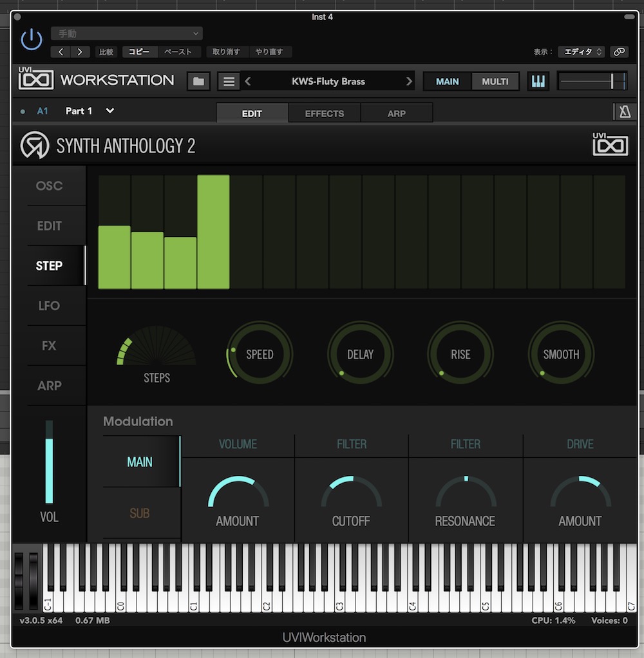This screenshot has width=644, height=658.
Task: Click the hamburger preset list icon
Action: (228, 82)
